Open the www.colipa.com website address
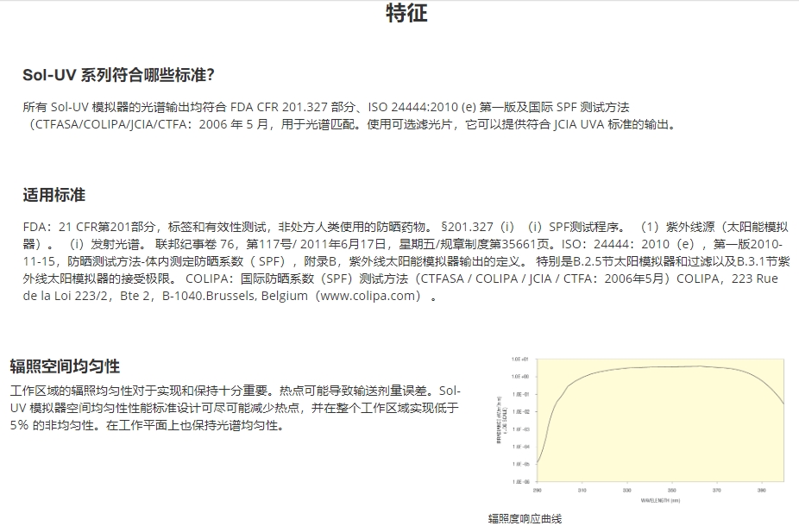Image resolution: width=799 pixels, height=532 pixels. pos(370,297)
